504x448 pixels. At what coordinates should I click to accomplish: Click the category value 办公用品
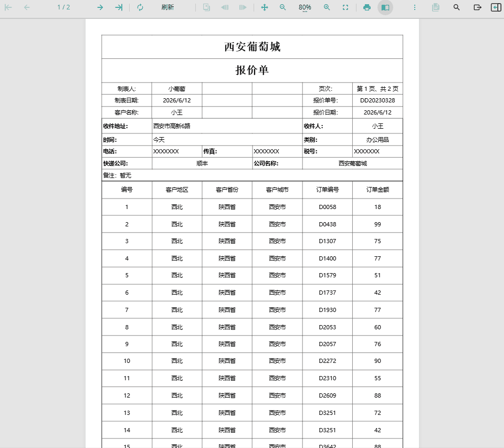(377, 140)
